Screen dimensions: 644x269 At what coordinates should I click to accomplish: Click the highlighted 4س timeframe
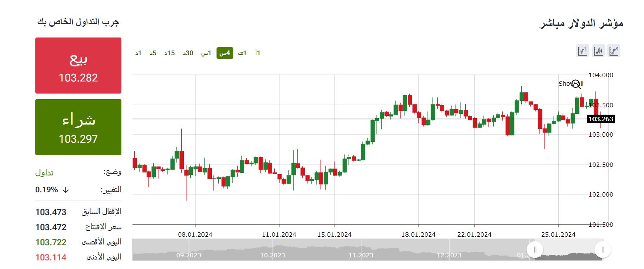pos(225,53)
